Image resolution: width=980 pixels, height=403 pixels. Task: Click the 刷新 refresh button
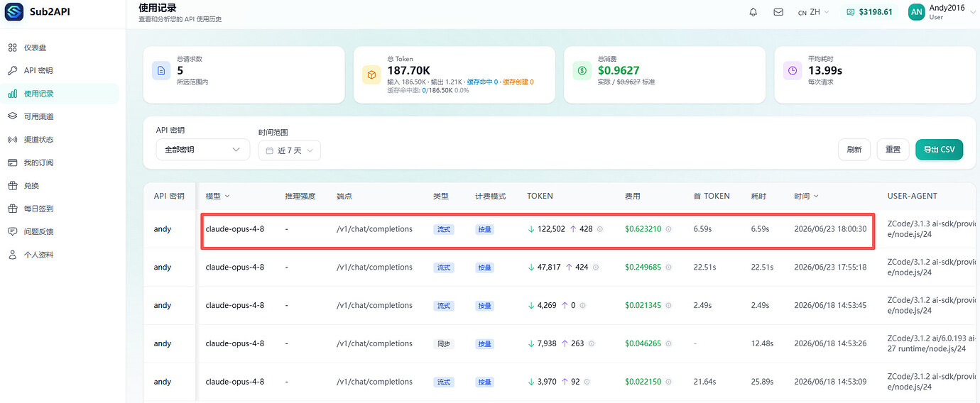(x=854, y=150)
